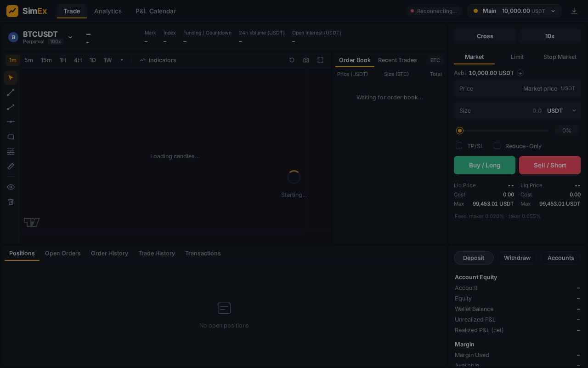The height and width of the screenshot is (368, 588).
Task: Delete all drawings with trash icon
Action: [11, 201]
